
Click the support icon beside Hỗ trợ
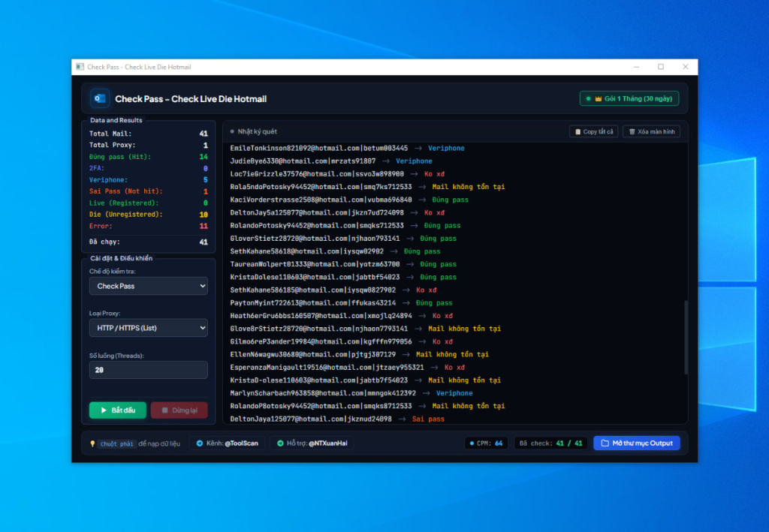[280, 443]
